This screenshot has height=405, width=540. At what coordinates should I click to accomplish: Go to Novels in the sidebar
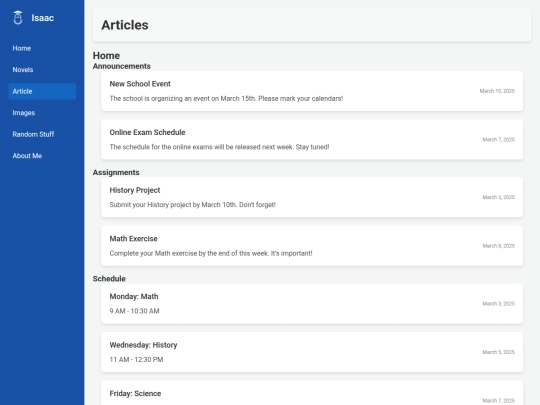point(42,70)
